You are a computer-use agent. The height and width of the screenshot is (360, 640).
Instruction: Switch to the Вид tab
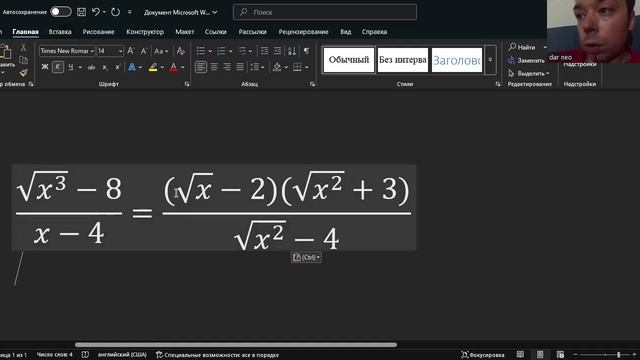[x=346, y=32]
